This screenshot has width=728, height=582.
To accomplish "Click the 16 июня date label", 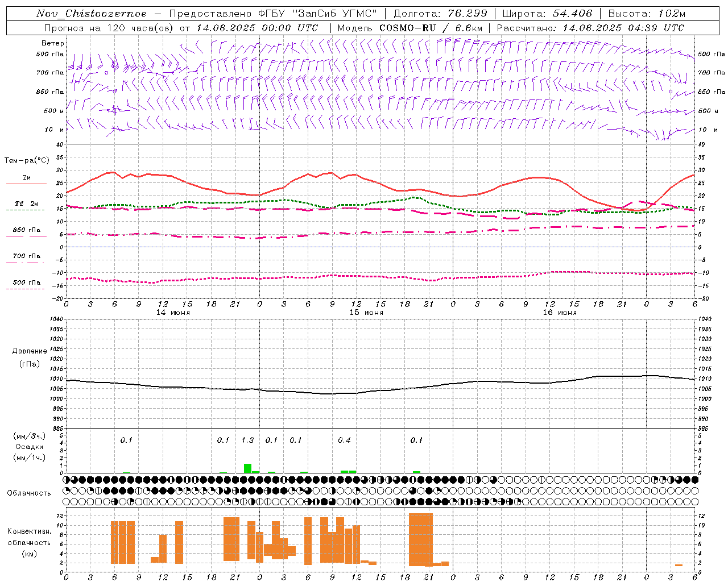I will pos(560,312).
